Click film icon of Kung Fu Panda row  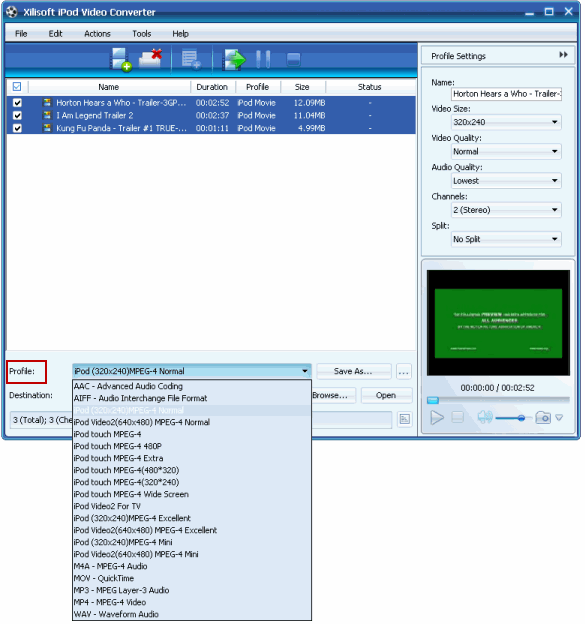point(47,128)
